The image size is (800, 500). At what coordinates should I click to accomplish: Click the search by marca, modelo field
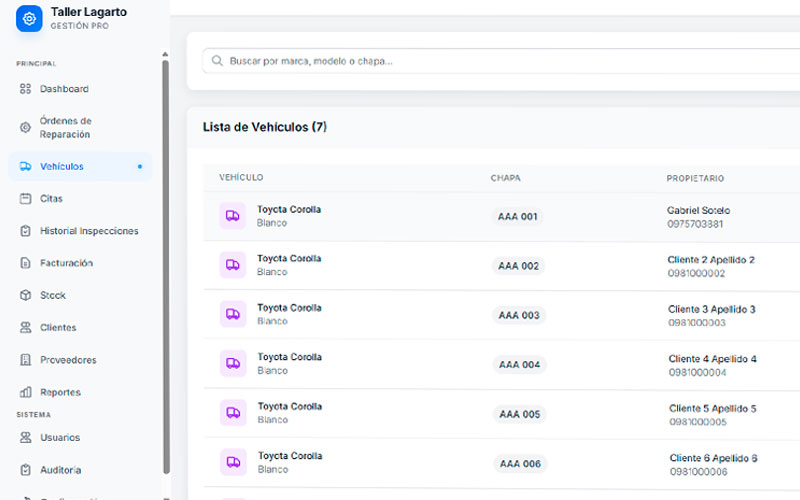coord(500,61)
